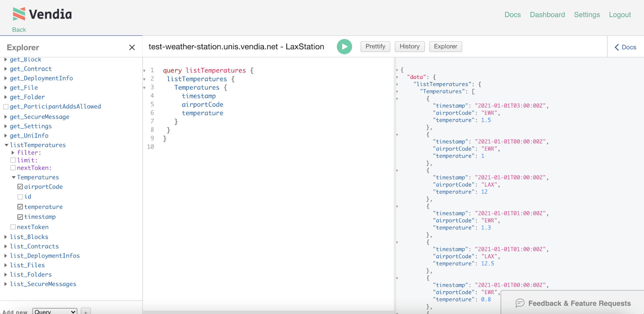
Task: Uncheck the temperature field checkbox
Action: click(x=20, y=207)
